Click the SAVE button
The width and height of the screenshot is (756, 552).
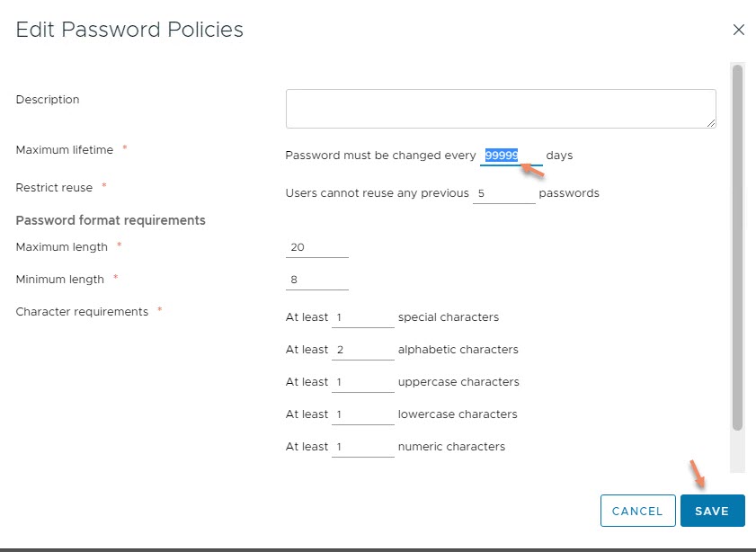[x=712, y=511]
